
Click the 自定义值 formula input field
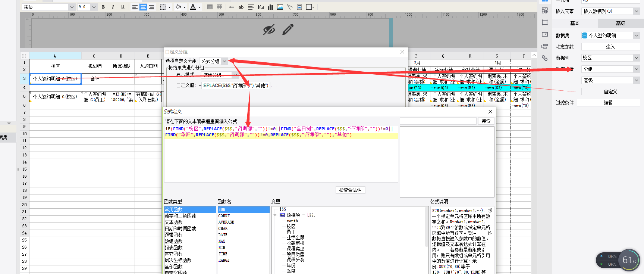[235, 85]
